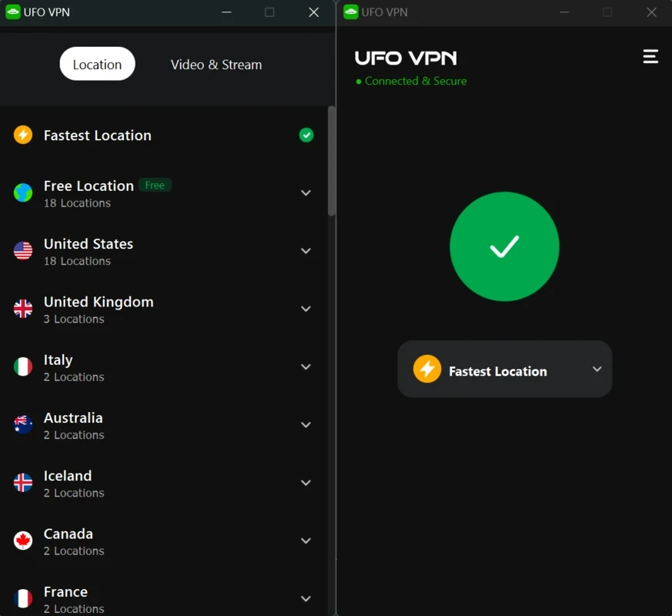
Task: Click the United States flag icon
Action: pyautogui.click(x=23, y=251)
